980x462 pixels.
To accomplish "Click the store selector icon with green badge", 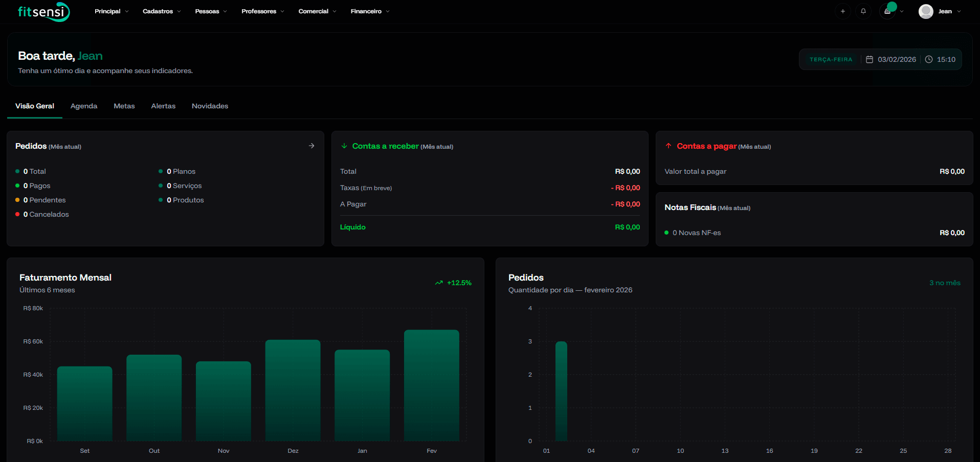I will pyautogui.click(x=887, y=11).
